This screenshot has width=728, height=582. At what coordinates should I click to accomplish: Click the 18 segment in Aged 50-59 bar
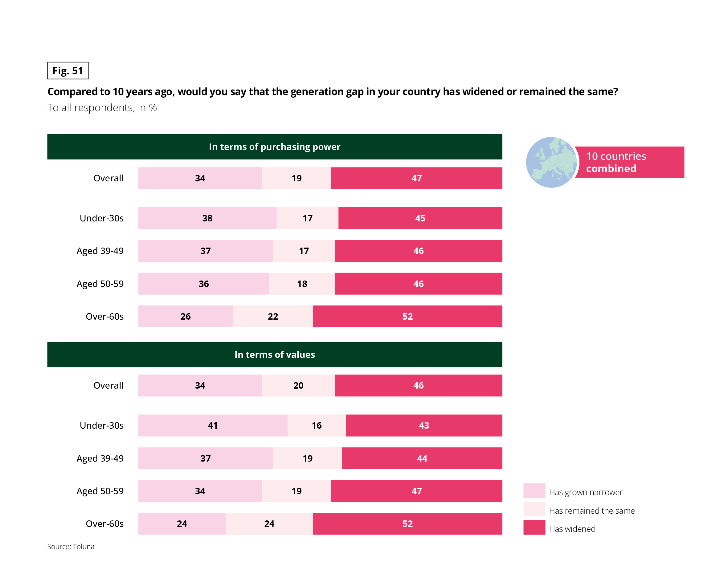pos(302,284)
